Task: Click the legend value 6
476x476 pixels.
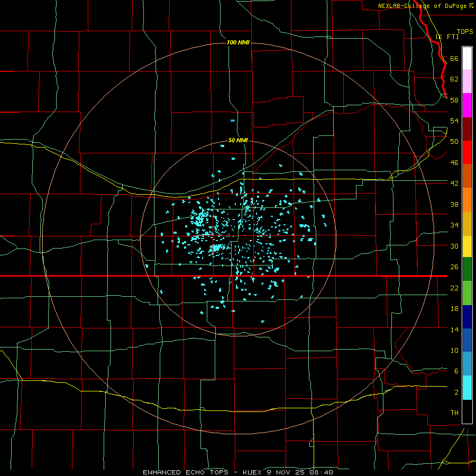Action: pos(456,371)
